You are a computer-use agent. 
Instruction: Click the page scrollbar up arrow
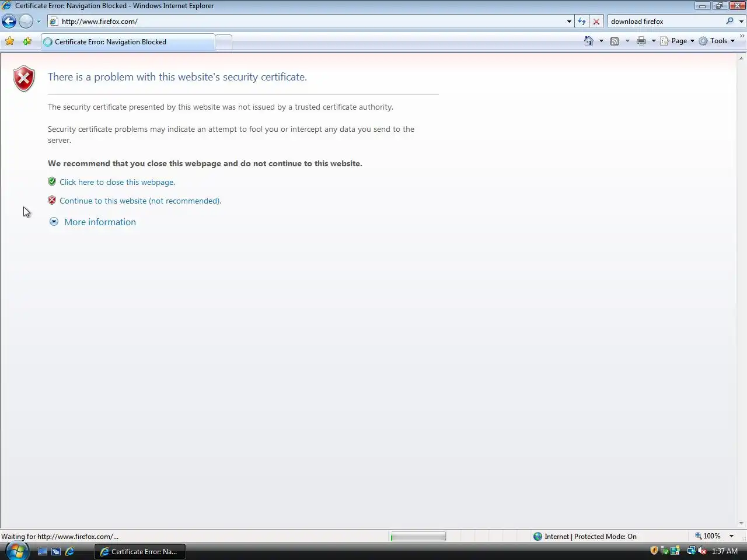click(x=741, y=58)
